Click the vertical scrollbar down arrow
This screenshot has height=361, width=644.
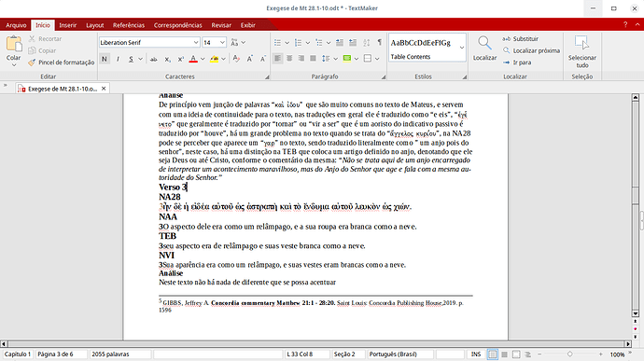636,313
